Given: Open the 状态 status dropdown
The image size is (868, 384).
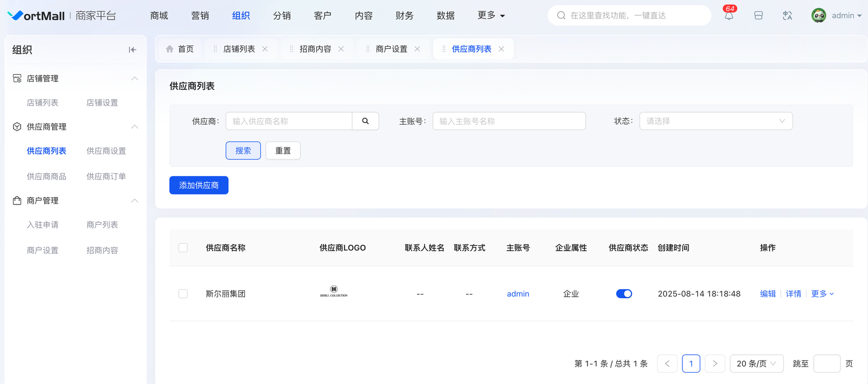Looking at the screenshot, I should pyautogui.click(x=716, y=121).
